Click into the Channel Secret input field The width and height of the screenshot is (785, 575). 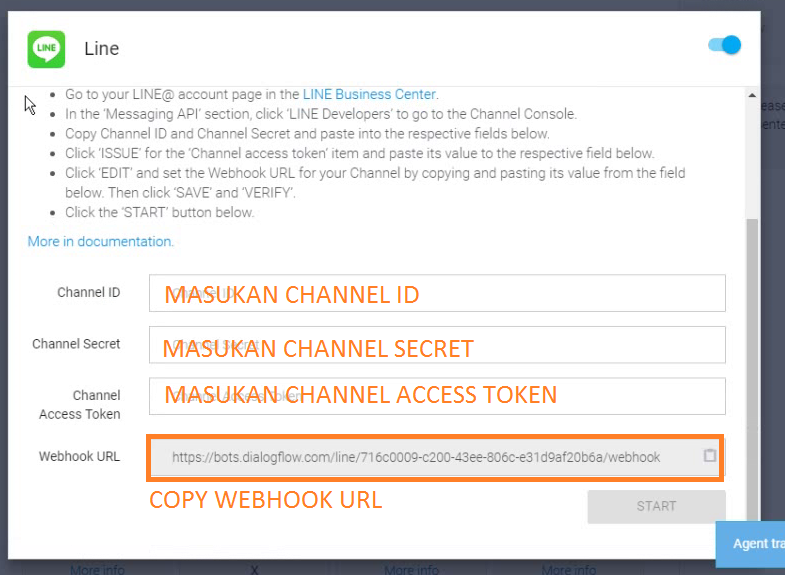pos(437,345)
